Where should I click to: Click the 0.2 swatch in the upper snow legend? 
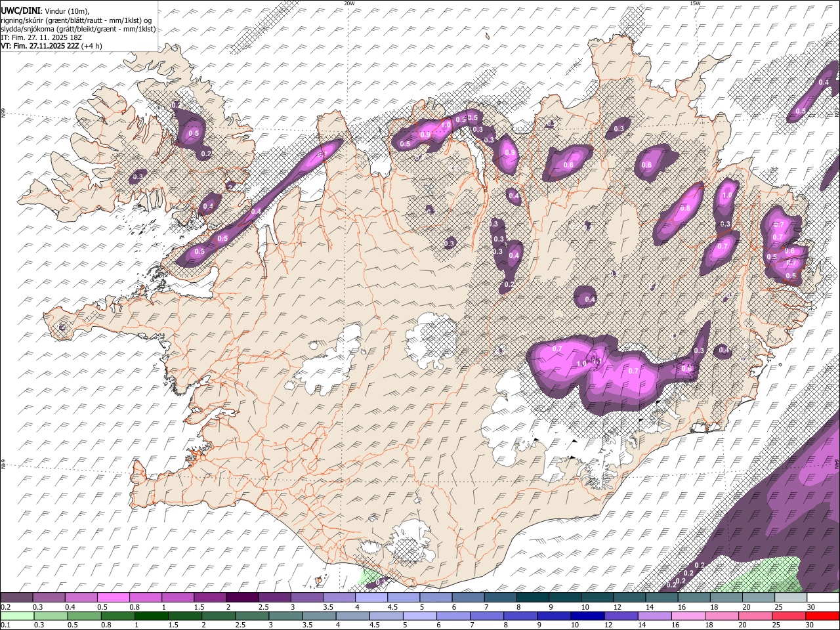pos(16,598)
